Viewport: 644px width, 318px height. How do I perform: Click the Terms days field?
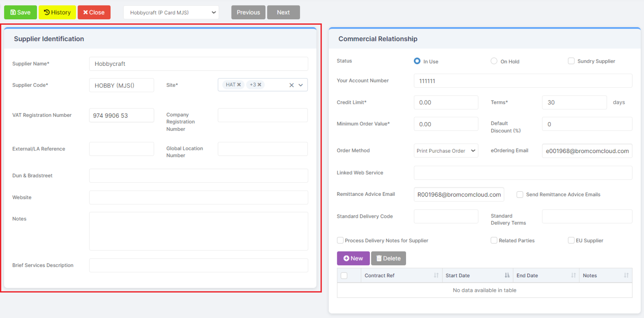(x=575, y=102)
